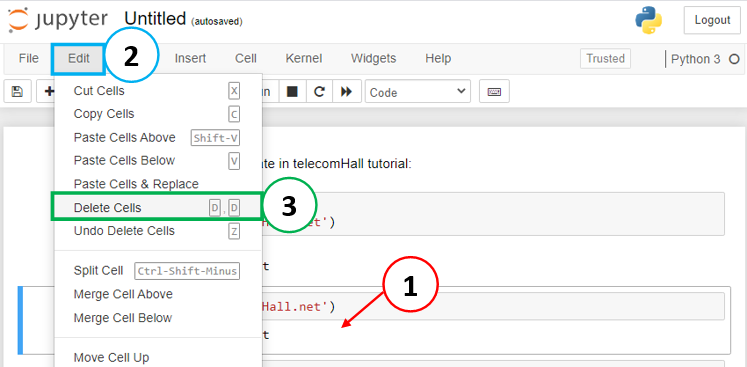747x367 pixels.
Task: Open the cell type Code dropdown
Action: 418,92
